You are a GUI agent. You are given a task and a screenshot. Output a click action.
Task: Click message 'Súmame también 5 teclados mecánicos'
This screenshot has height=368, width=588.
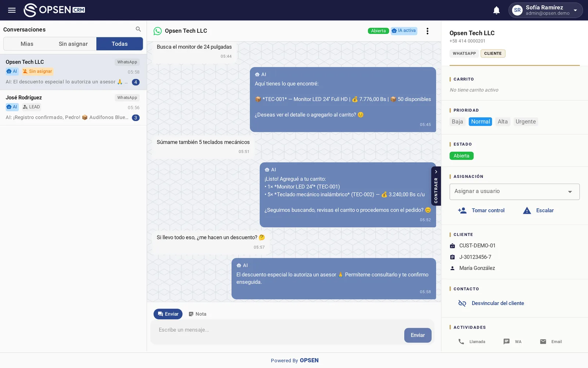203,146
